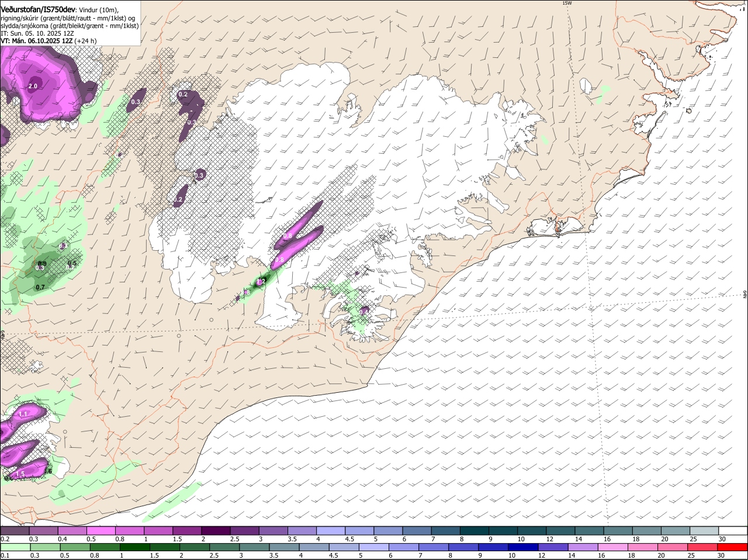
Task: Click the 1.2 rain value on the map
Action: (261, 282)
